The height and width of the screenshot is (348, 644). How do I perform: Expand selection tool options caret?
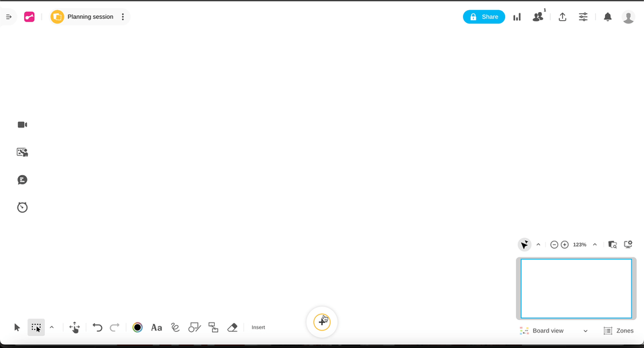(52, 327)
